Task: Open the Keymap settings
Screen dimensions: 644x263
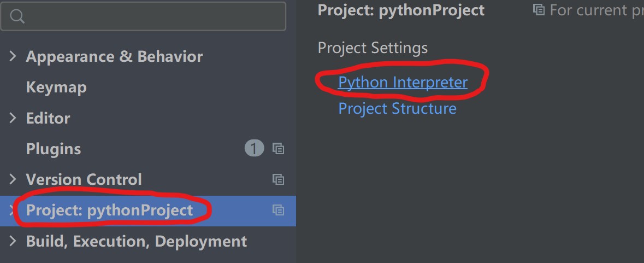Action: click(56, 87)
